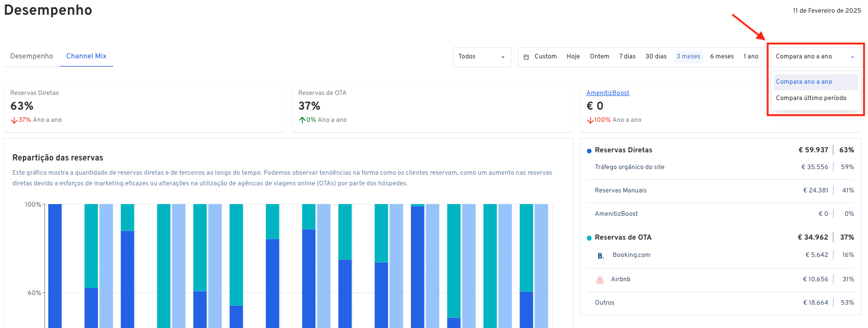Viewport: 868px width, 328px height.
Task: Click the green up arrow beside 0% Ano a ano
Action: pyautogui.click(x=302, y=120)
